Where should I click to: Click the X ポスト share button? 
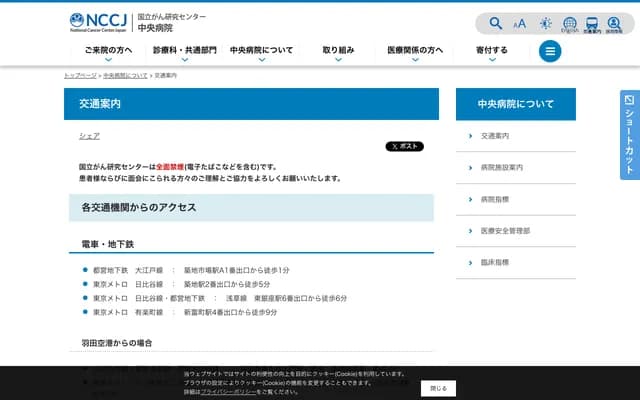[x=404, y=146]
